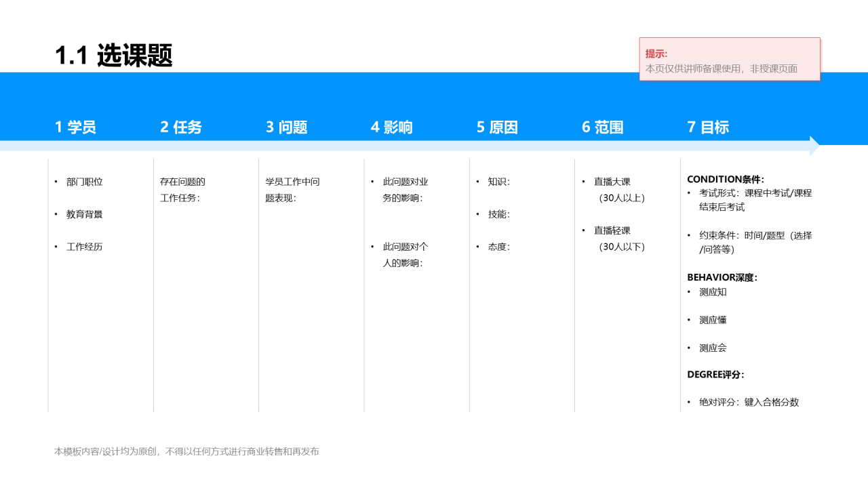
Task: Click the slide title '1.1 选课题'
Action: [113, 56]
